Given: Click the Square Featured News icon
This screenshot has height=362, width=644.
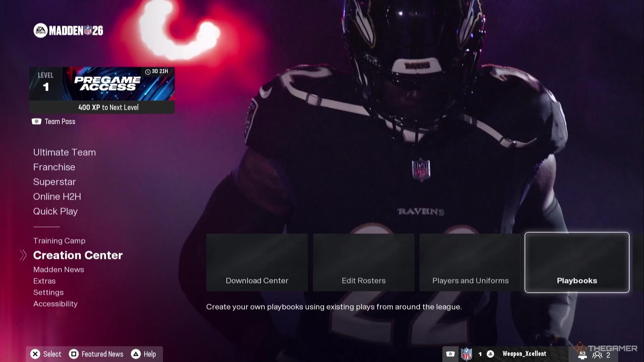Looking at the screenshot, I should (73, 354).
